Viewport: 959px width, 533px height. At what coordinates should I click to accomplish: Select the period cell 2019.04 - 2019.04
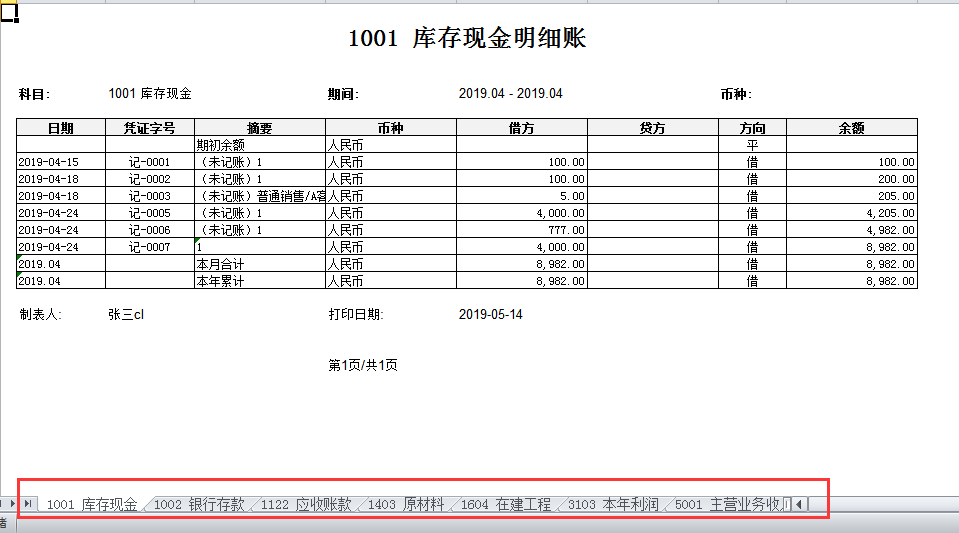tap(511, 94)
